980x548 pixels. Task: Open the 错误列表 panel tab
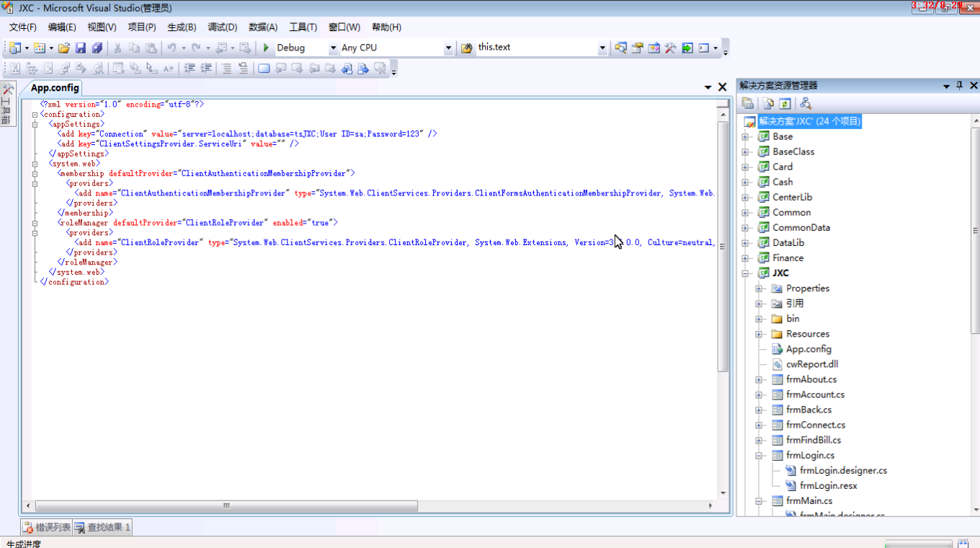[47, 527]
